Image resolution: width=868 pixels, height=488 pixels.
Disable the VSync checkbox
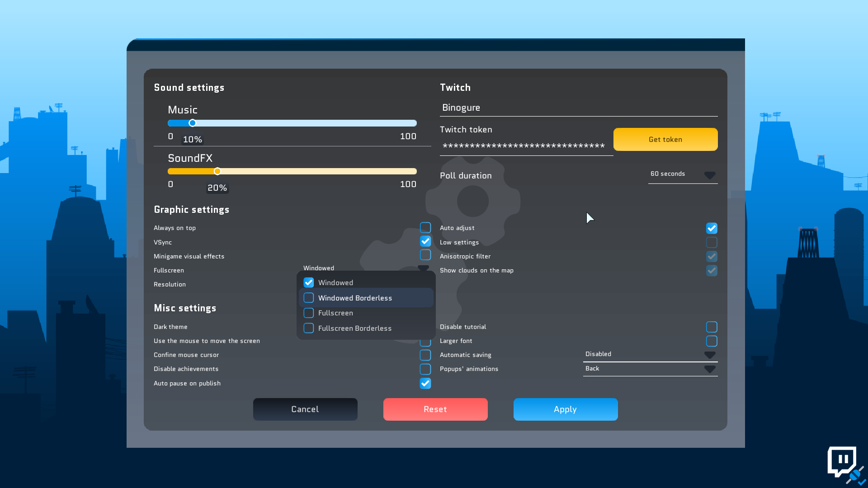pyautogui.click(x=425, y=241)
